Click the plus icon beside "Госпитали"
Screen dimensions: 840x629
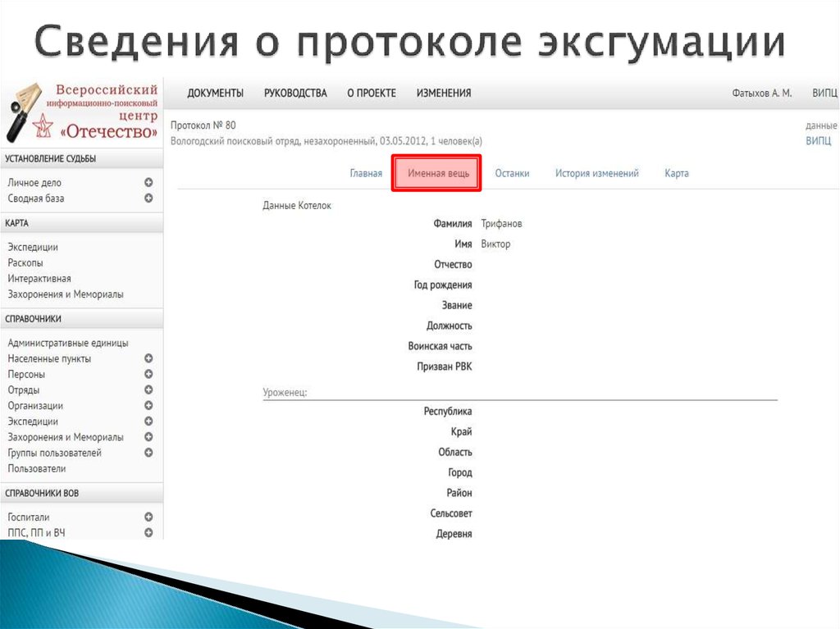pyautogui.click(x=149, y=517)
